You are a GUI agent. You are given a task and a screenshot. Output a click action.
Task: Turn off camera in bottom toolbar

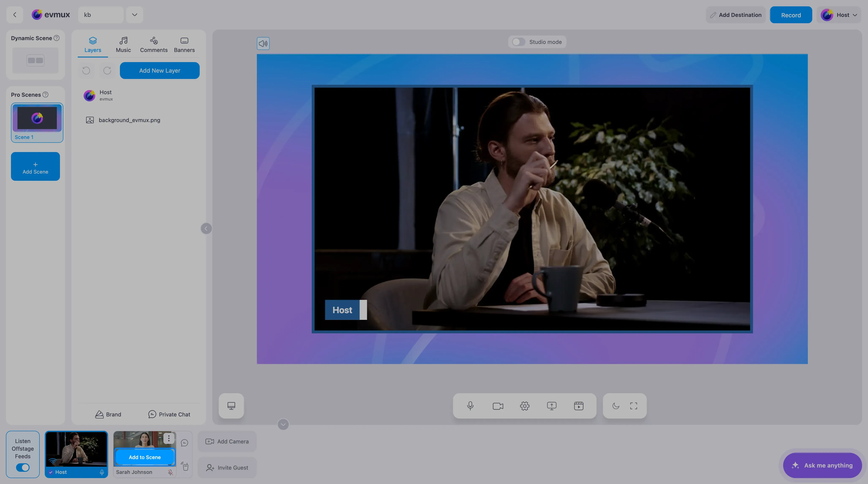[498, 406]
